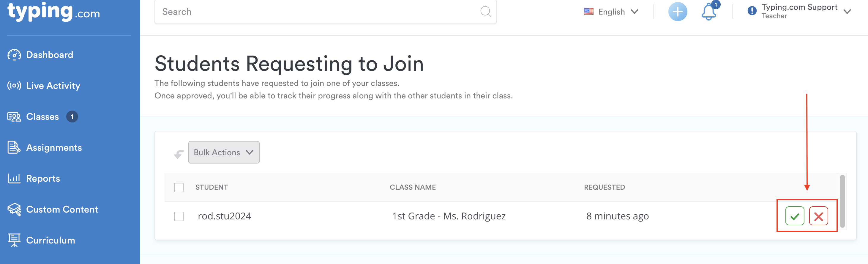Open the Reports section
This screenshot has width=868, height=264.
click(x=43, y=178)
